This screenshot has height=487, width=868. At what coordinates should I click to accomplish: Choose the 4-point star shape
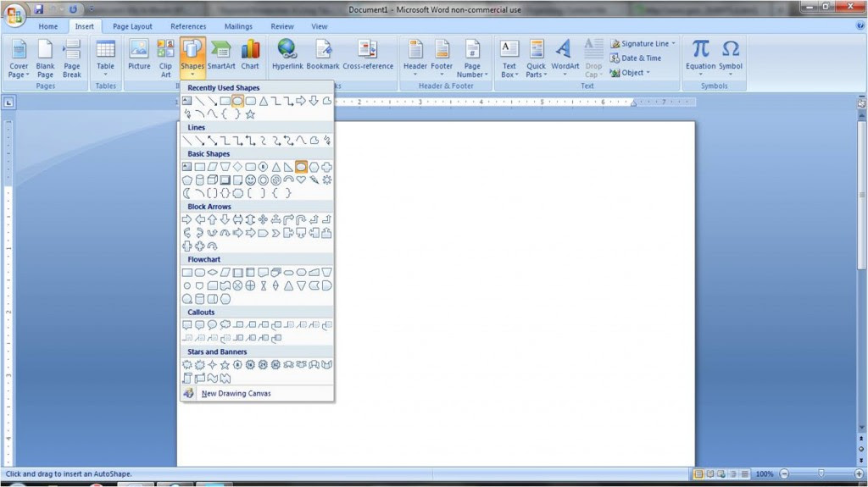[x=212, y=365]
